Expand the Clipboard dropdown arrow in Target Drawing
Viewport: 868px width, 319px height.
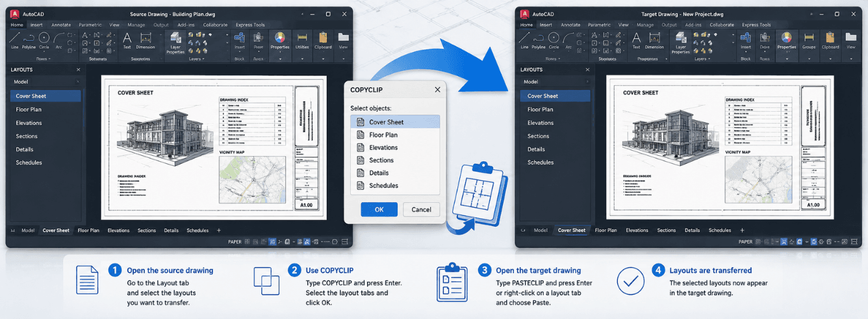click(830, 58)
